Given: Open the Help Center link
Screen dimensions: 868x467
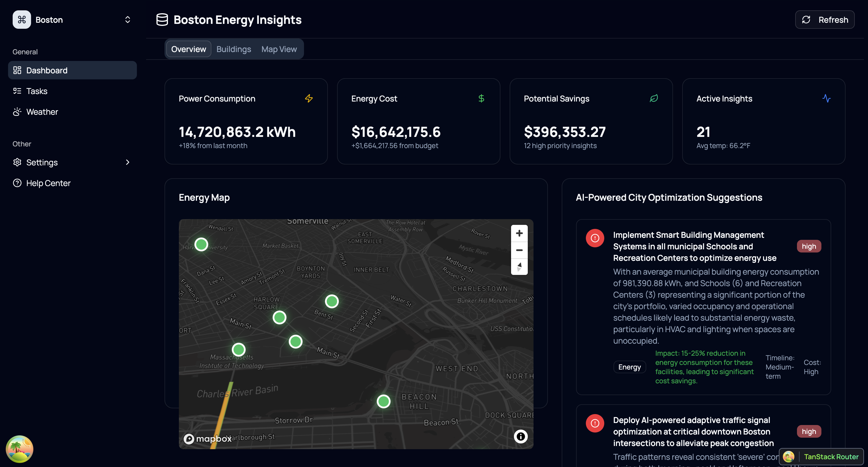Looking at the screenshot, I should 48,183.
